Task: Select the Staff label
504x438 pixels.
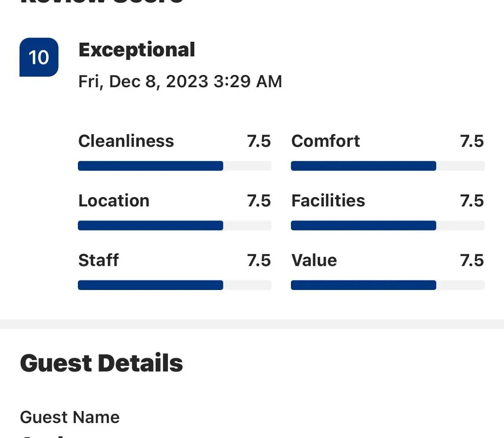Action: [x=99, y=260]
